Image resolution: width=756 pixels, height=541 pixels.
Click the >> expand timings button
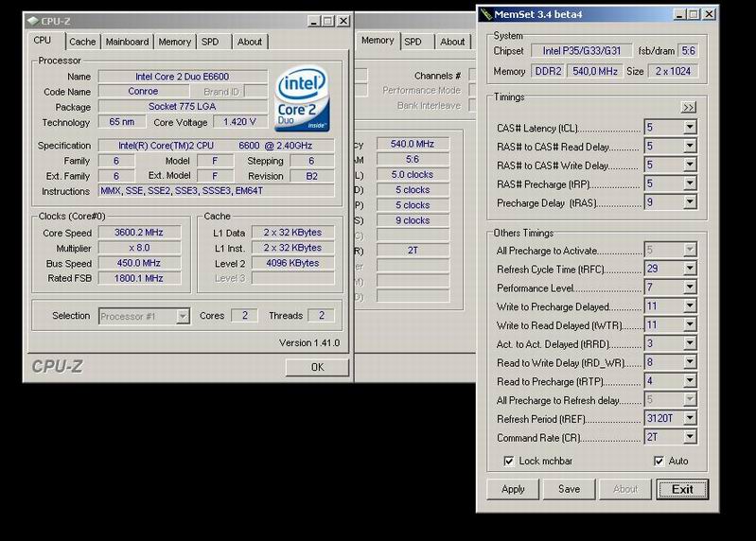coord(689,107)
